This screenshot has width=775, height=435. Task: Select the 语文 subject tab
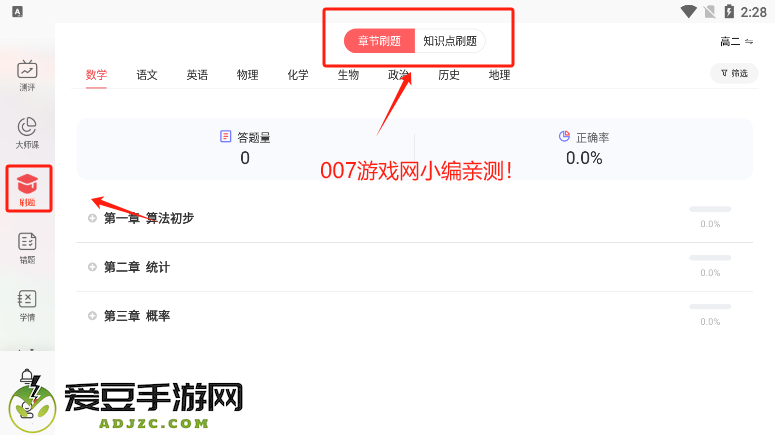[x=147, y=75]
